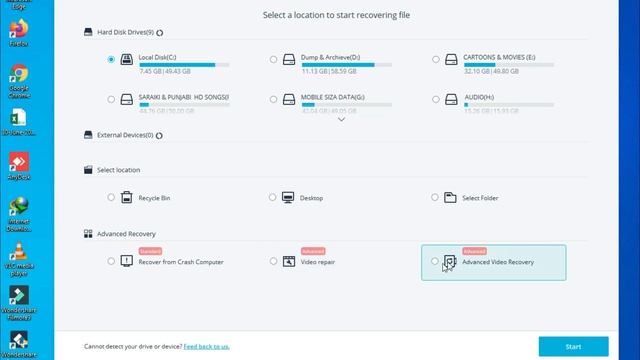Click the Video repair icon
The height and width of the screenshot is (360, 640).
[x=289, y=261]
